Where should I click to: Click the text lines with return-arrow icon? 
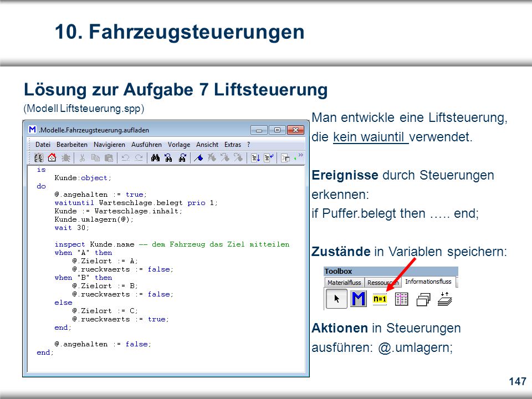click(x=269, y=158)
